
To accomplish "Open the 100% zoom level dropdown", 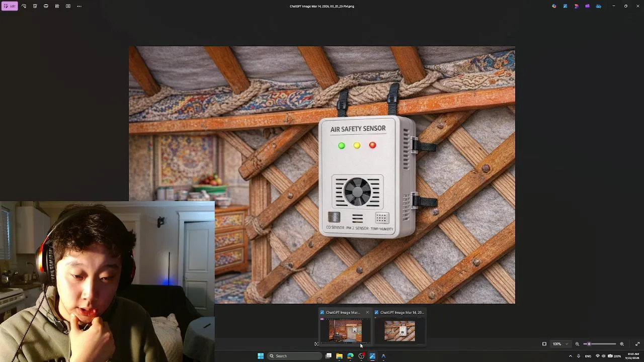I will [560, 344].
